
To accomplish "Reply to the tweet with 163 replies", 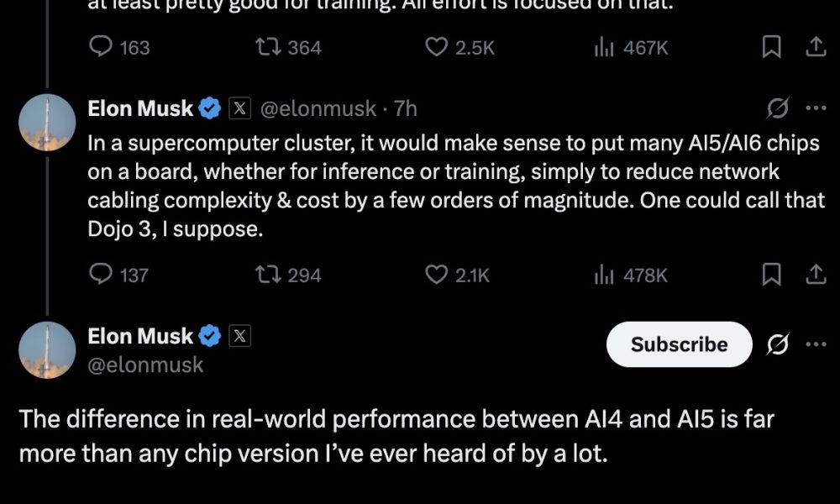I will pos(102,48).
